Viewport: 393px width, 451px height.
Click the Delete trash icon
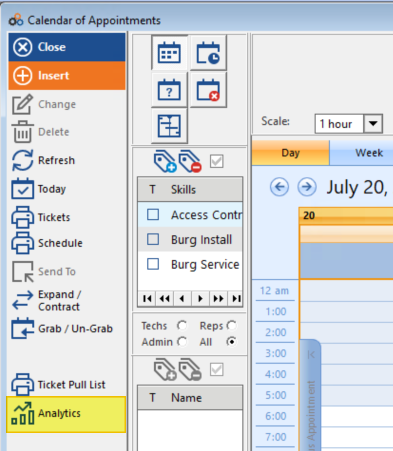[22, 132]
